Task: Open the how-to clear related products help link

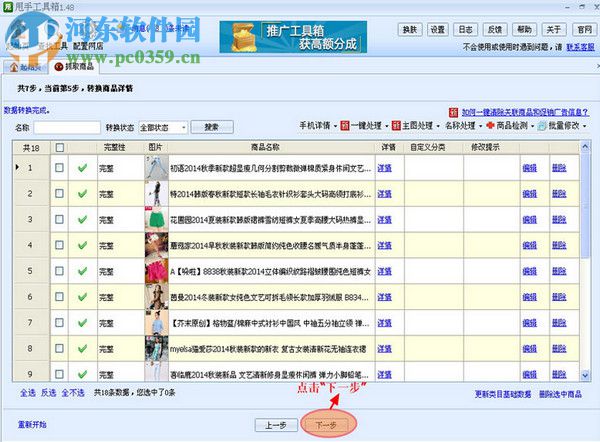Action: point(525,112)
